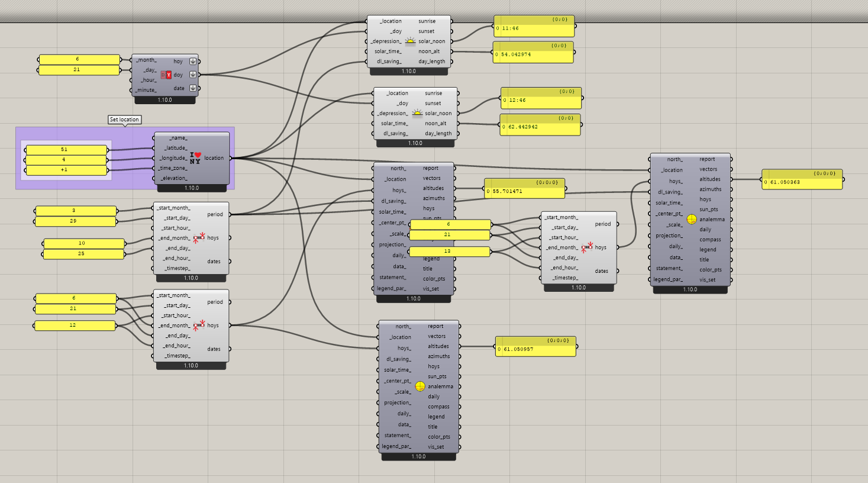Click the yellow sunpath icon beside analemma on far-right component

click(691, 219)
